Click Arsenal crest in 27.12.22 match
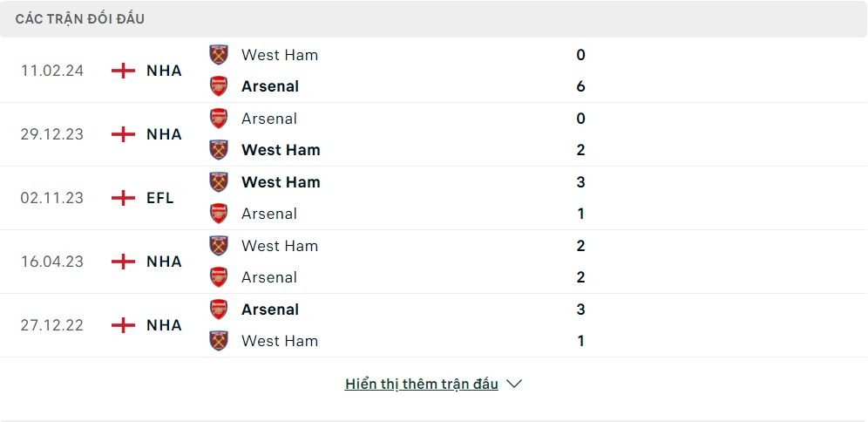The image size is (868, 422). coord(219,310)
